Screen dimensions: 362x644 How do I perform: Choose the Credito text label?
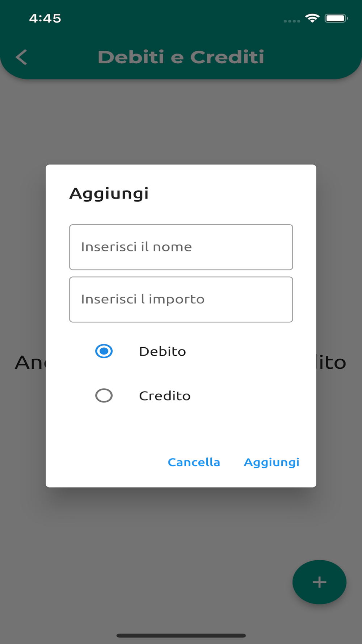[x=165, y=396]
